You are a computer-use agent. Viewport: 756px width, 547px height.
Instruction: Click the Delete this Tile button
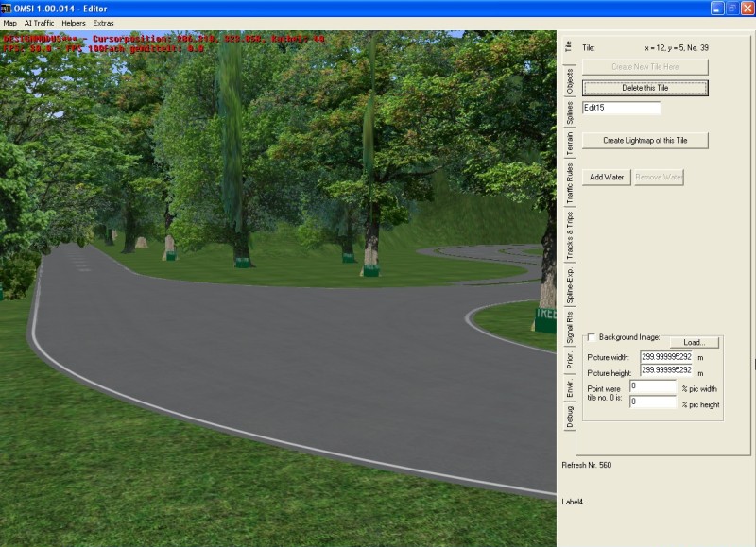tap(644, 88)
